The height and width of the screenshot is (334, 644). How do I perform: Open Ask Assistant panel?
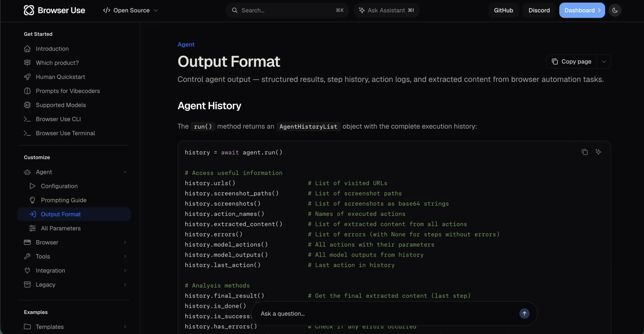386,10
